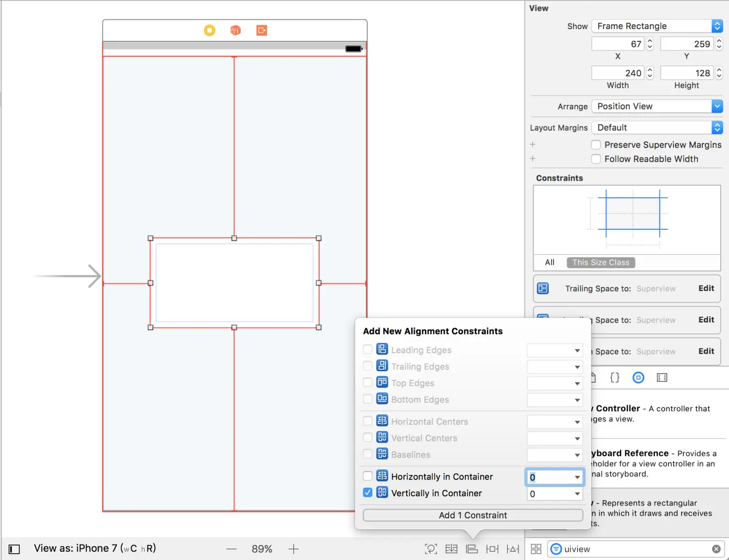Viewport: 729px width, 560px height.
Task: Open Resolve Auto Layout Issues button
Action: 513,549
